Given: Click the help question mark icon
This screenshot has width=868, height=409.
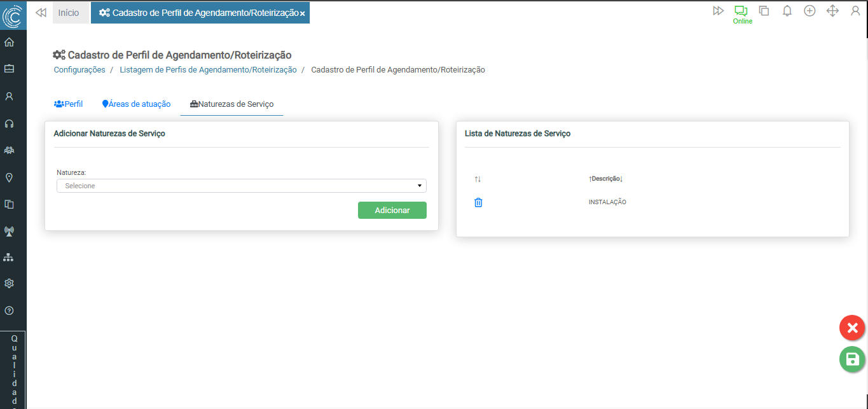Looking at the screenshot, I should (9, 310).
